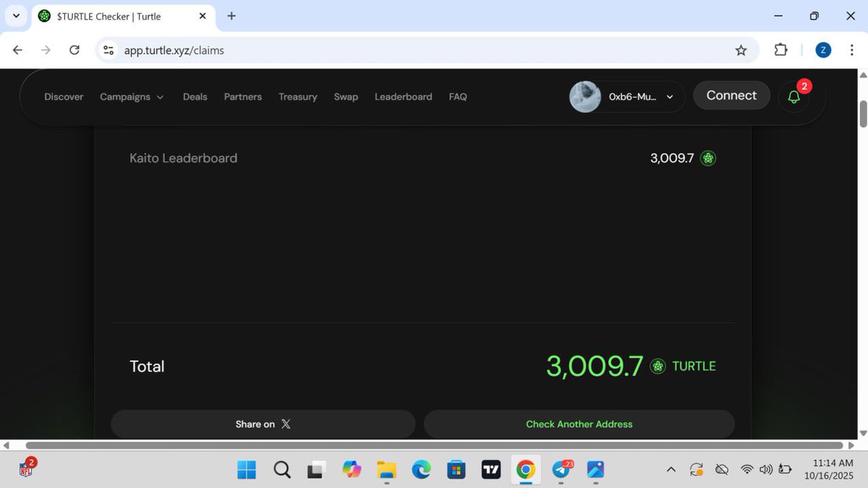The image size is (868, 488).
Task: Open the tab search dropdown arrow
Action: pyautogui.click(x=16, y=16)
